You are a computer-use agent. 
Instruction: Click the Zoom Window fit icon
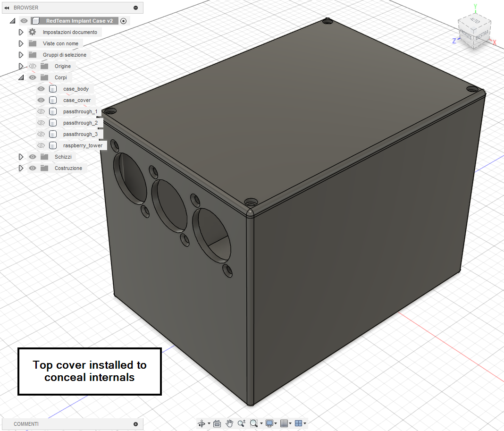(254, 423)
